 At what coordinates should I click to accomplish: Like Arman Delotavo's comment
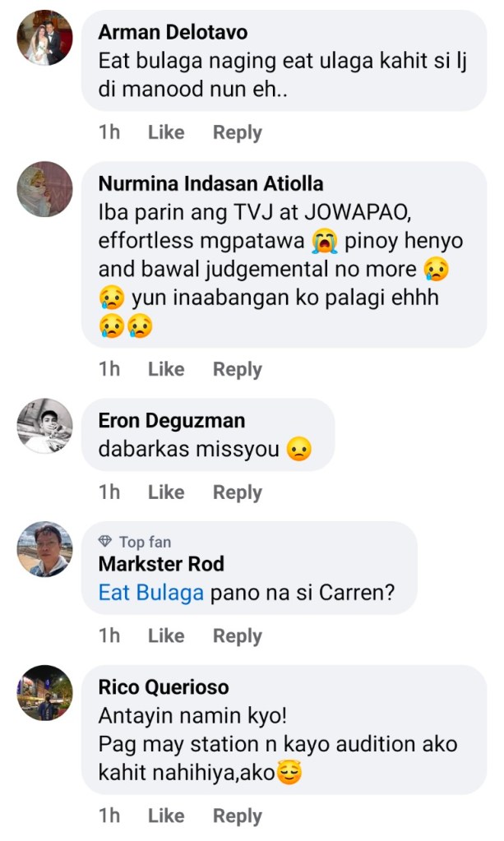(166, 132)
